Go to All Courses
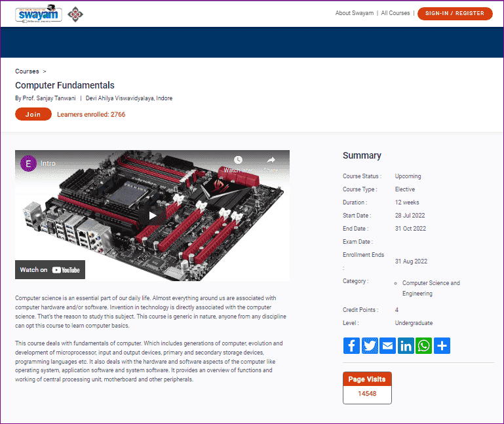Image resolution: width=504 pixels, height=424 pixels. pos(395,13)
